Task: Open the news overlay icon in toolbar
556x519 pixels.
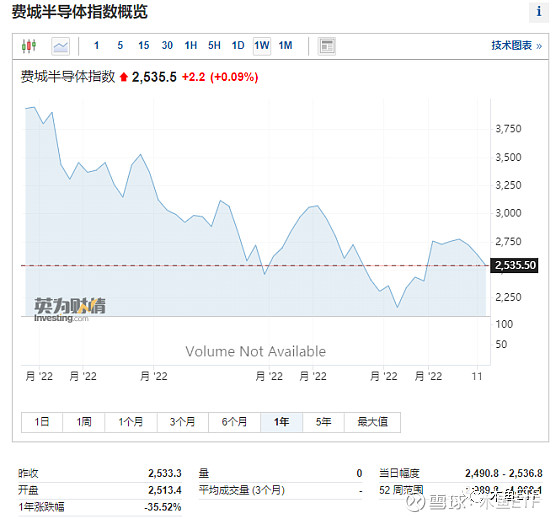Action: [x=327, y=46]
